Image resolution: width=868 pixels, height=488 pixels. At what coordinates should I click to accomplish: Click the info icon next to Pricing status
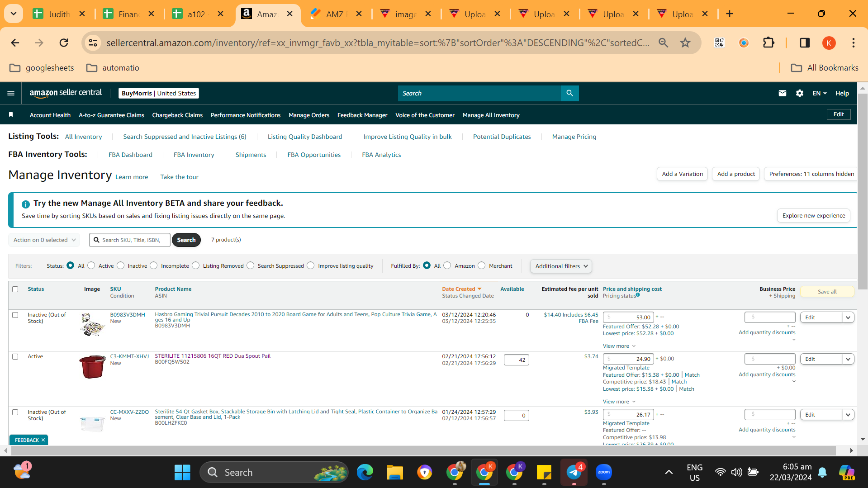coord(638,295)
